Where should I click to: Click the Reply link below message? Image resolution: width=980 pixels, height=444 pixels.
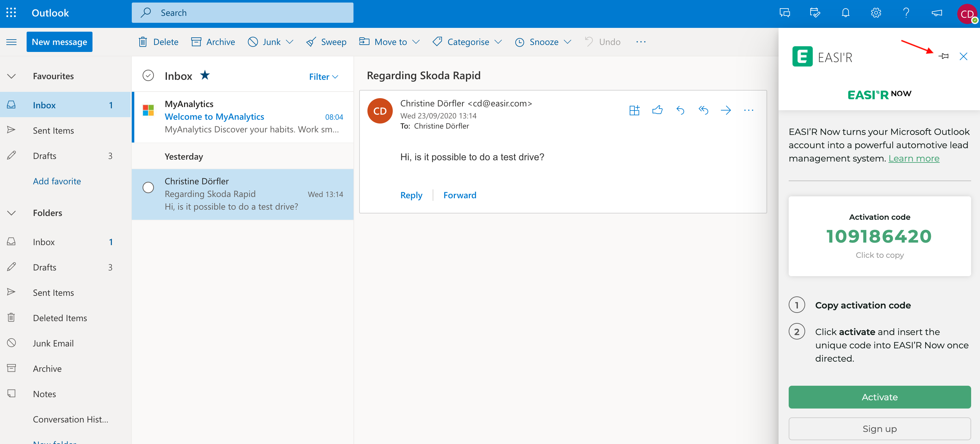[x=411, y=195]
